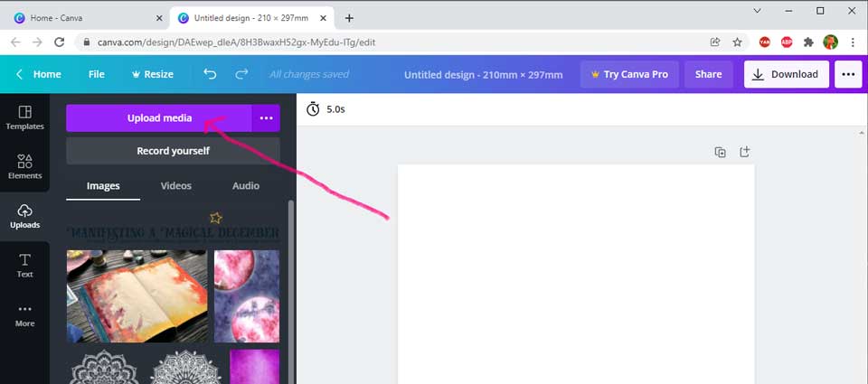Screen dimensions: 868x384
Task: Open the Templates sidebar panel
Action: coord(25,117)
